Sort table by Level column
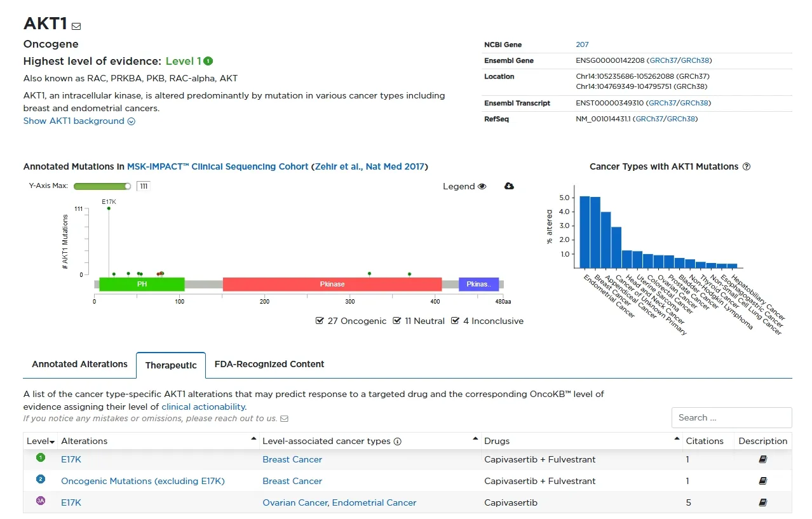Screen dimensions: 812x519 pyautogui.click(x=41, y=441)
